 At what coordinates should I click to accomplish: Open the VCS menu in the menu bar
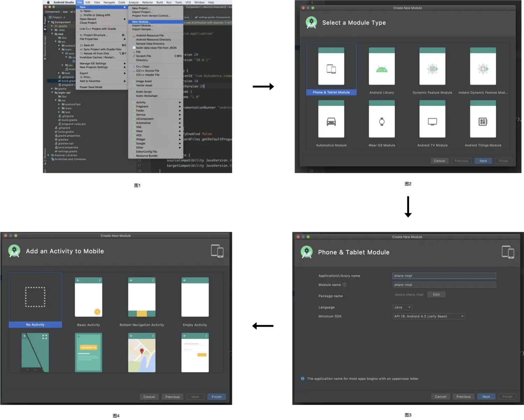tap(188, 2)
